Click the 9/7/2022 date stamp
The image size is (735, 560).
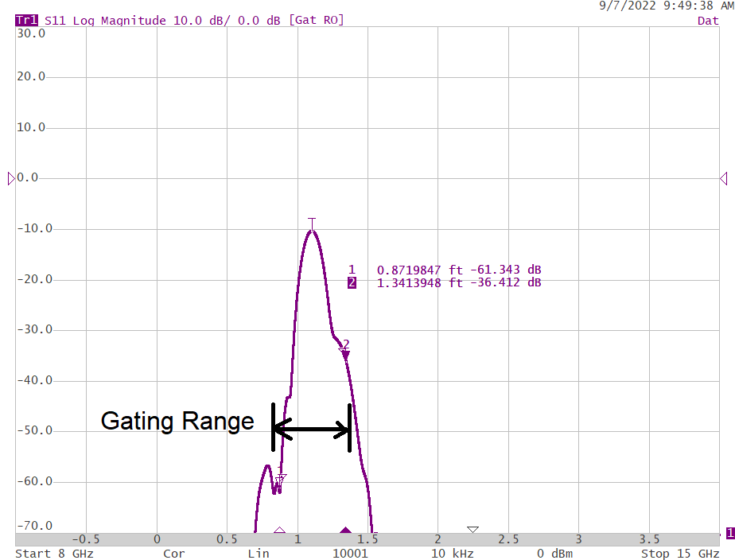click(x=628, y=6)
